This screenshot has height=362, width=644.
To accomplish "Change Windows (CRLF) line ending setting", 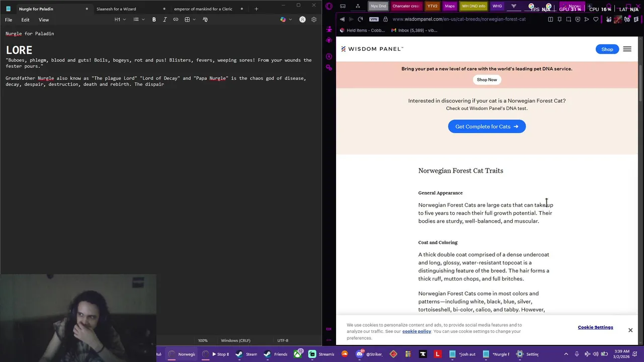I will click(x=235, y=340).
